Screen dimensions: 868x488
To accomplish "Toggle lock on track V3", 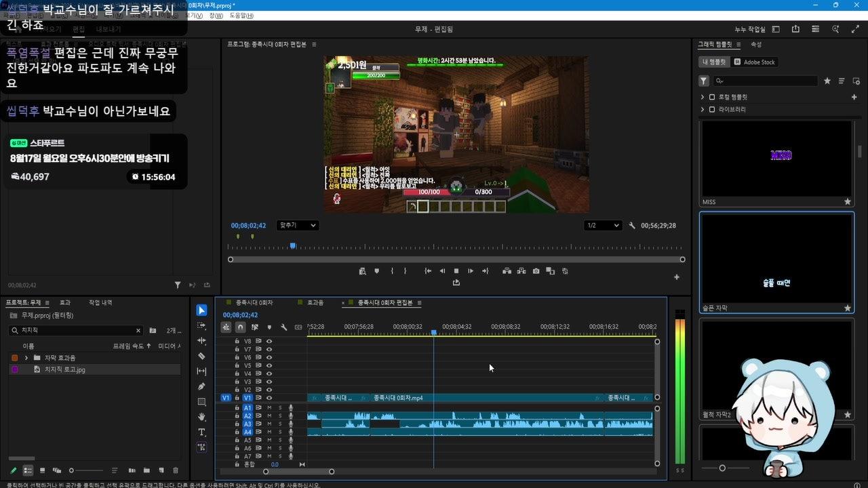I will 237,382.
